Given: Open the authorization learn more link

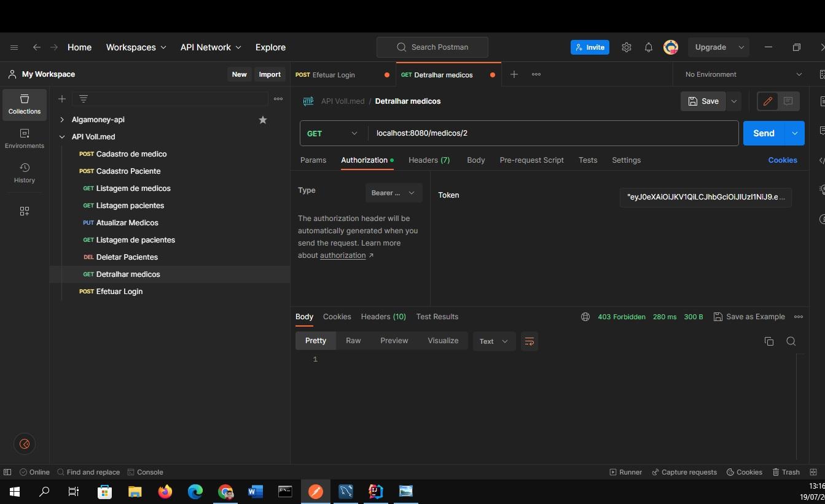Looking at the screenshot, I should (346, 255).
